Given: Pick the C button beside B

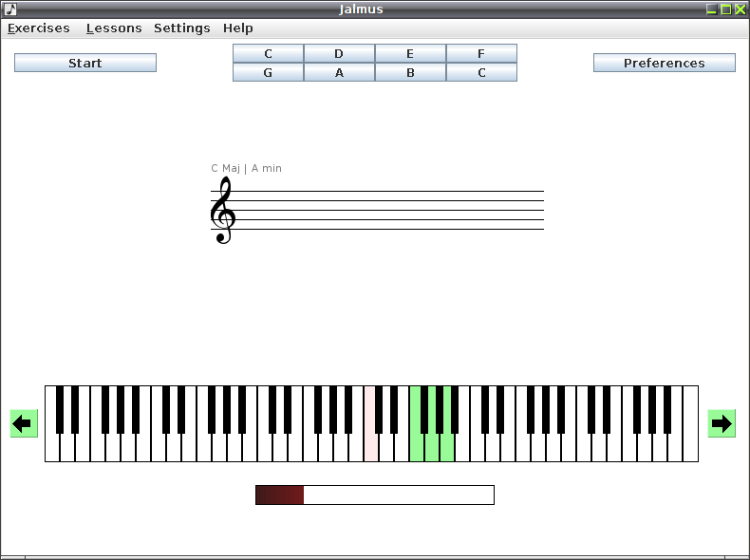Looking at the screenshot, I should pos(481,73).
